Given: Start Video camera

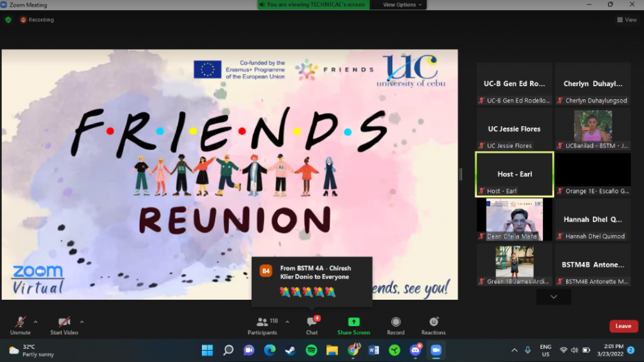Looking at the screenshot, I should [64, 326].
